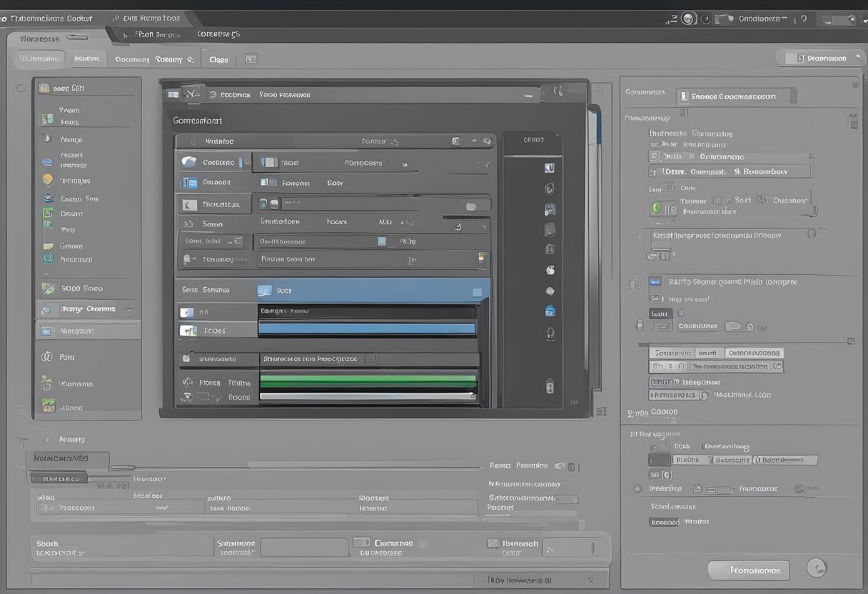Click the blue window icon in second list row
868x594 pixels.
pyautogui.click(x=189, y=183)
